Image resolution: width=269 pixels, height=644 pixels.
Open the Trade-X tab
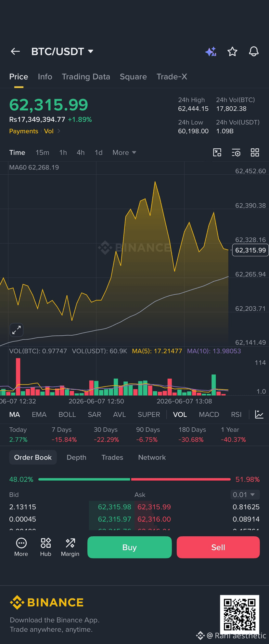point(172,77)
